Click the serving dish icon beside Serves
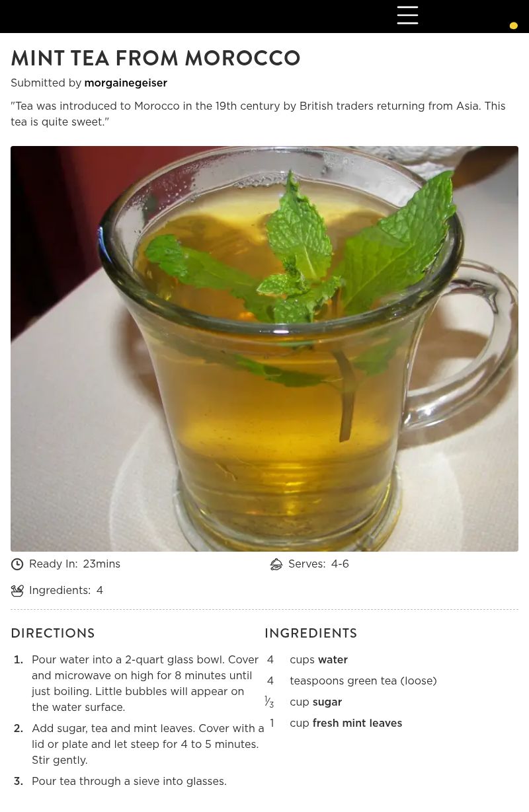This screenshot has height=812, width=529. pyautogui.click(x=276, y=564)
